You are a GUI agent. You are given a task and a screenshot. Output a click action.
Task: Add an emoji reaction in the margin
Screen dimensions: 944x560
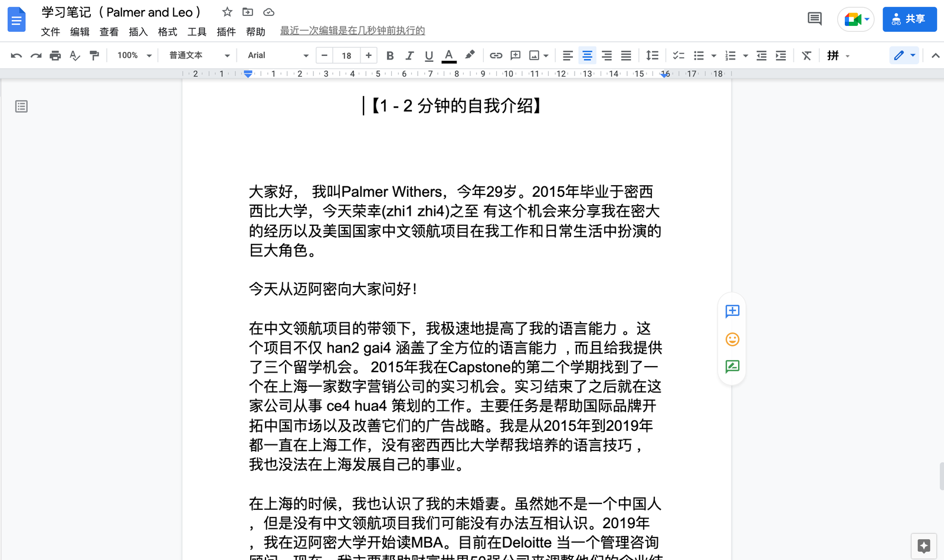pyautogui.click(x=732, y=340)
